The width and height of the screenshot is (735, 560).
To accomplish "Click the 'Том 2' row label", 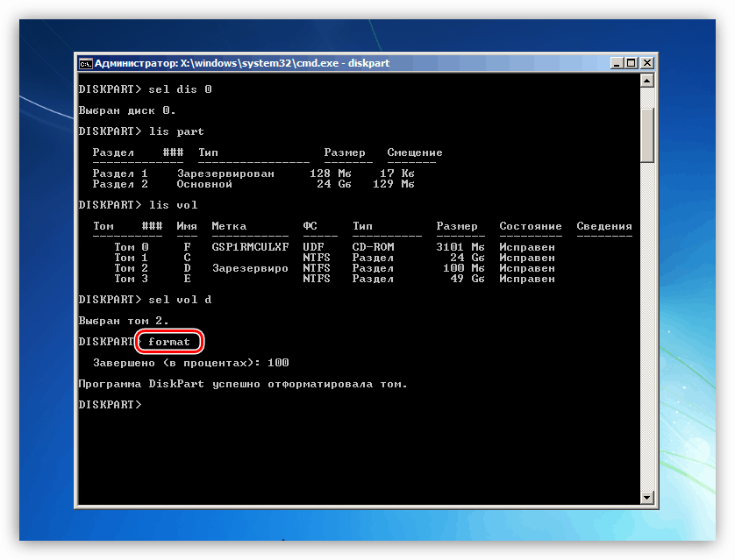I will [x=132, y=268].
